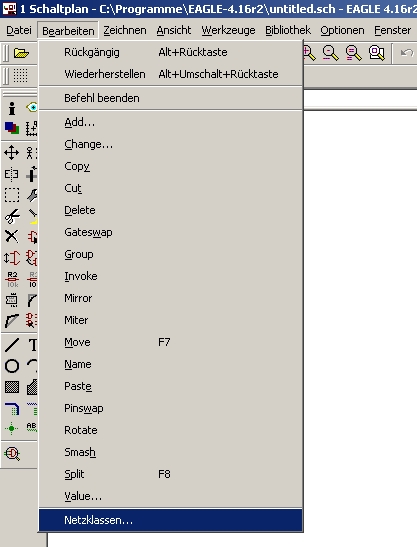Choose Smash menu entry
Screen dimensions: 417x547
[171, 452]
